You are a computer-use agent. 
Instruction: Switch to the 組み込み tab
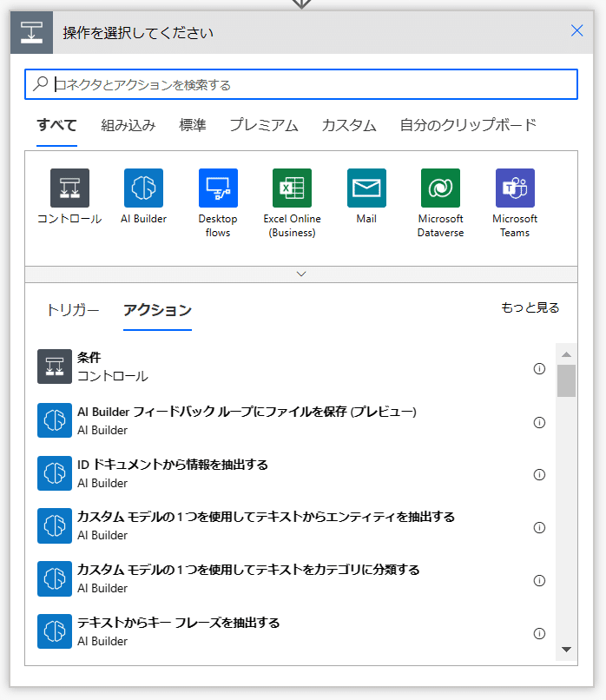click(128, 125)
